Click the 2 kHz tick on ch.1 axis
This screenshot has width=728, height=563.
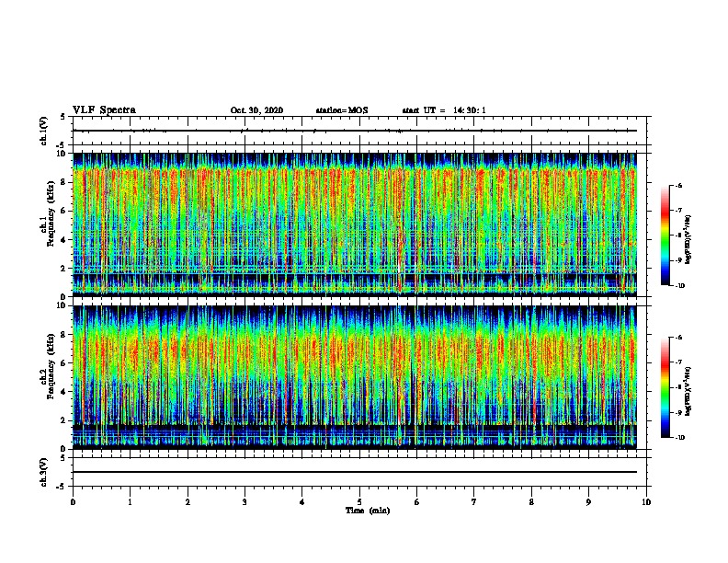(x=64, y=269)
